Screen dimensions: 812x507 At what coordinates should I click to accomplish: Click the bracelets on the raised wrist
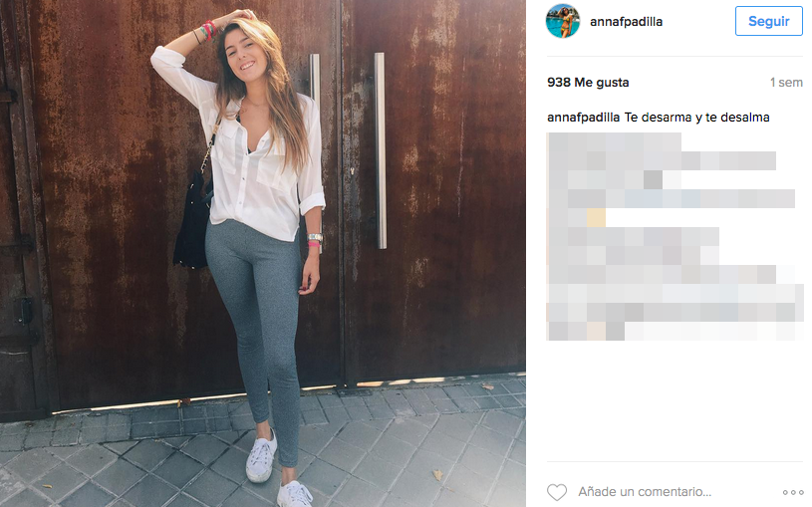pyautogui.click(x=208, y=31)
